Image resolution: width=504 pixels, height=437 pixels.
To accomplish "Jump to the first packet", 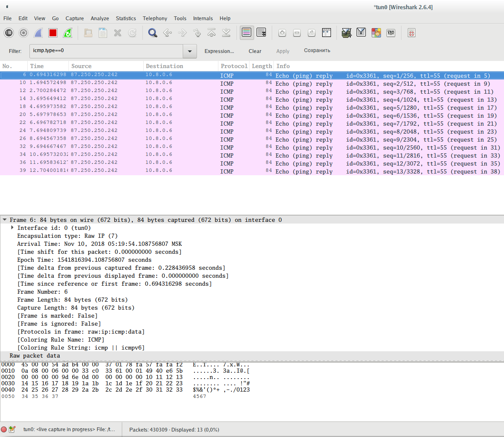I will pos(212,33).
